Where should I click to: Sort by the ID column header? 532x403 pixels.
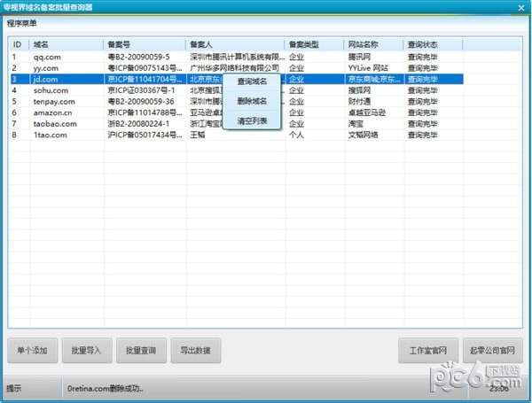[20, 44]
